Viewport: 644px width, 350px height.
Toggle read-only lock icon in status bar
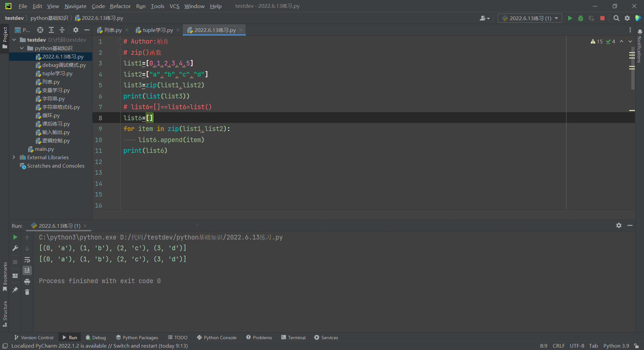(636, 346)
